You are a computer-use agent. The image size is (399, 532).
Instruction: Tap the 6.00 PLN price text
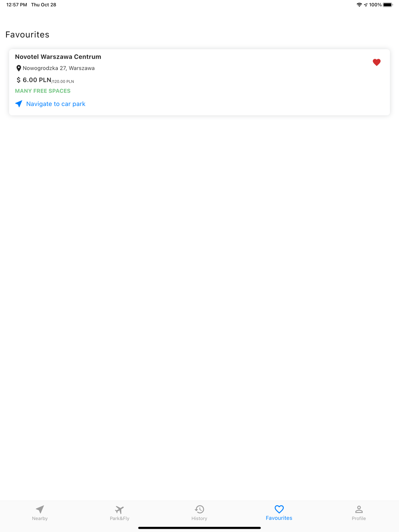point(37,80)
